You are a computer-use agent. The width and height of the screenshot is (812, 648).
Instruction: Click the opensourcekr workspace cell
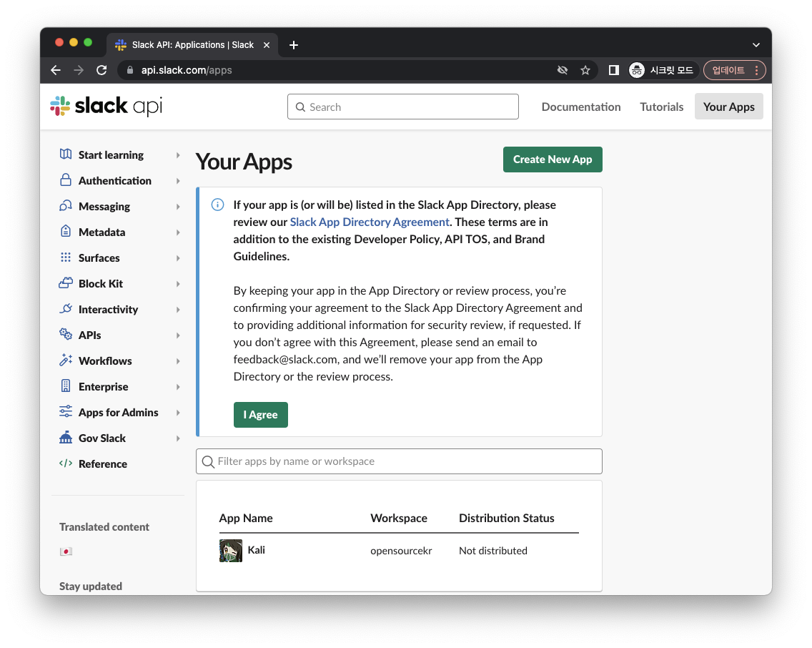point(401,551)
